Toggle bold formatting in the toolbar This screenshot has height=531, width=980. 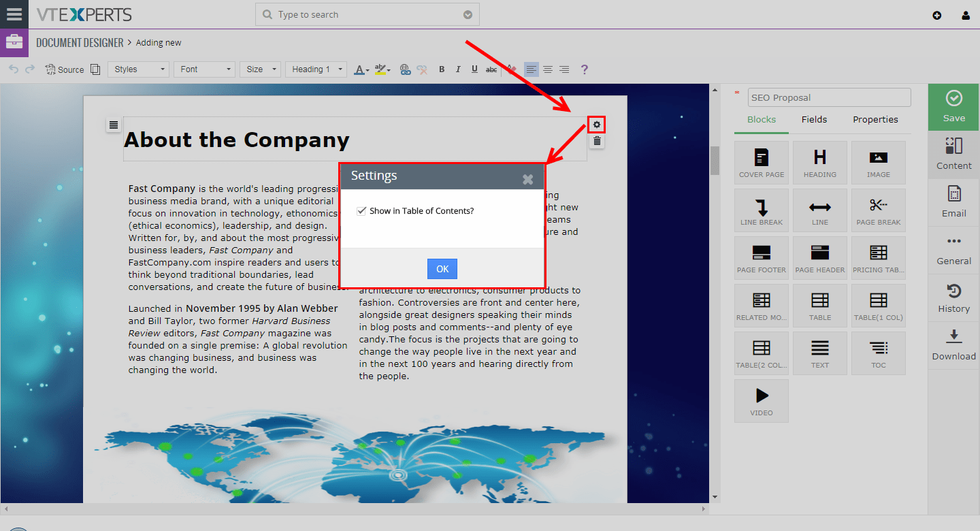click(441, 69)
